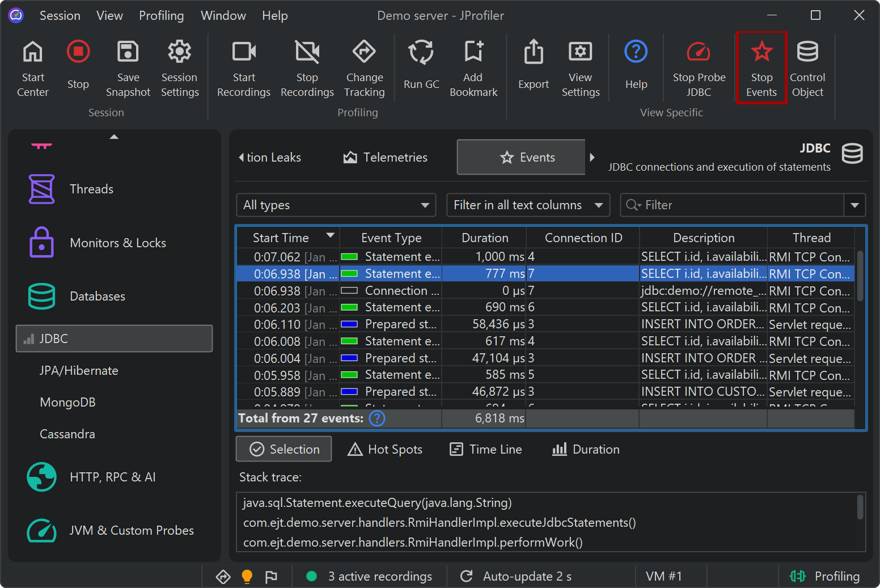
Task: Open the All types dropdown
Action: [336, 205]
